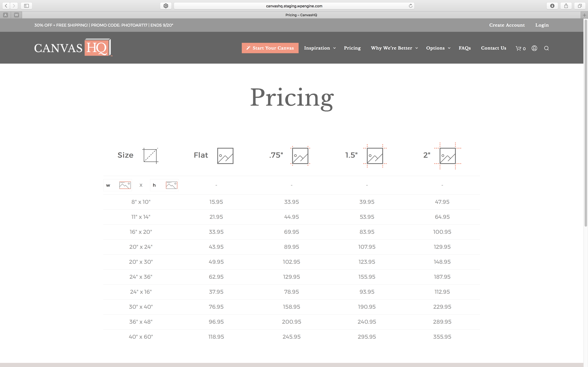Viewport: 588px width, 367px height.
Task: Click the 2" depth canvas icon
Action: [448, 156]
